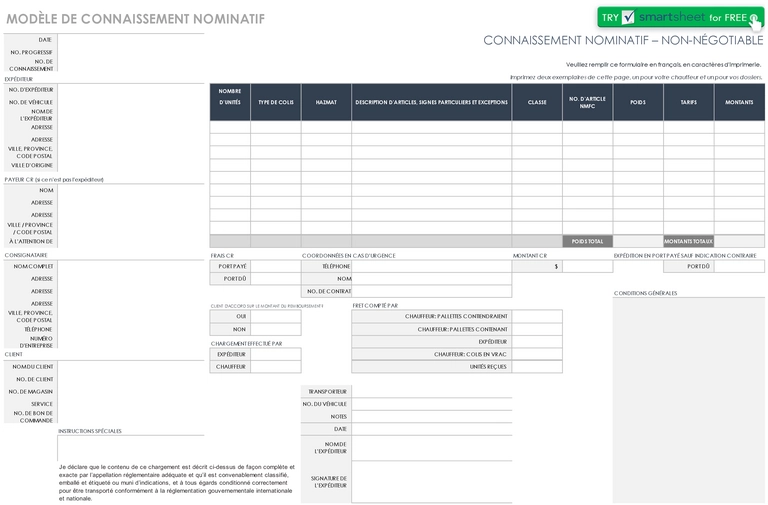Click the DESCRIPTION D'ARTICLES column header

coord(432,102)
